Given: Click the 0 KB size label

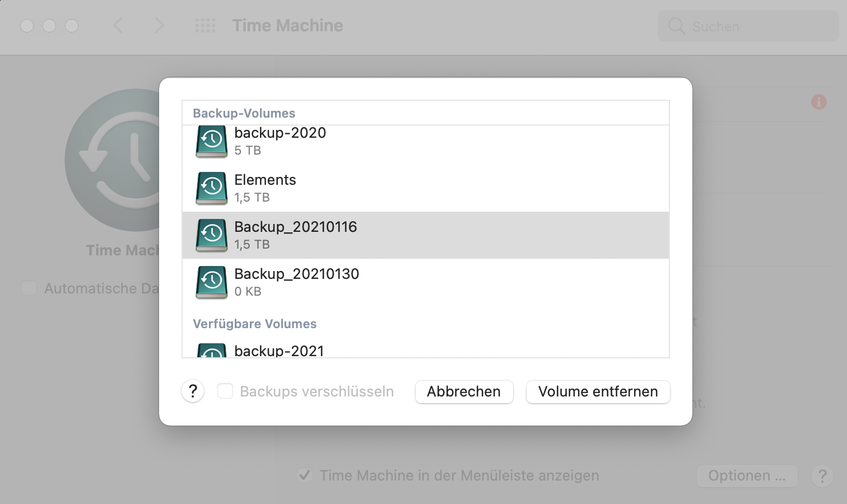Looking at the screenshot, I should (x=248, y=291).
